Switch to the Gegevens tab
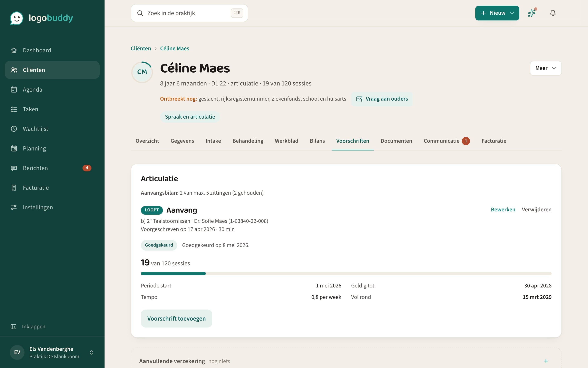The height and width of the screenshot is (368, 588). point(182,141)
